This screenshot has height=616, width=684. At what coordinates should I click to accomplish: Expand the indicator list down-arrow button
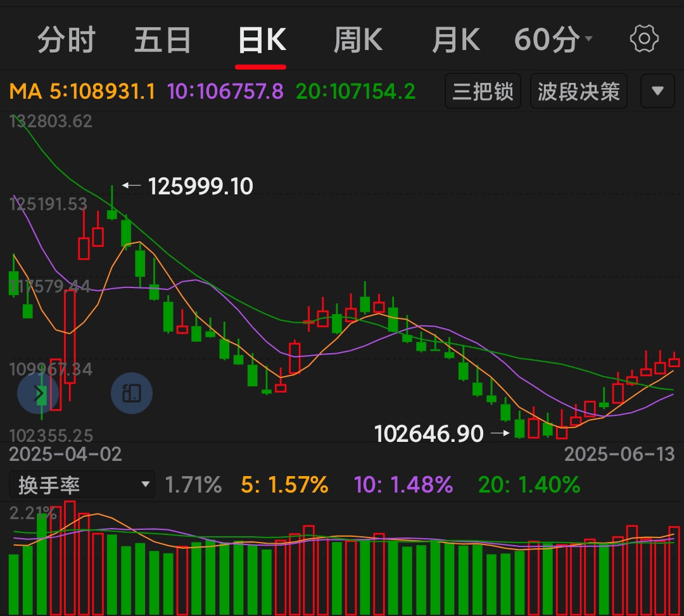point(657,91)
